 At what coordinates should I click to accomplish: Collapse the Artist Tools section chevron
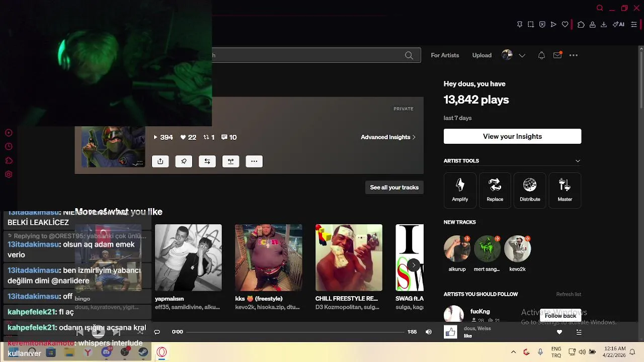pos(578,161)
